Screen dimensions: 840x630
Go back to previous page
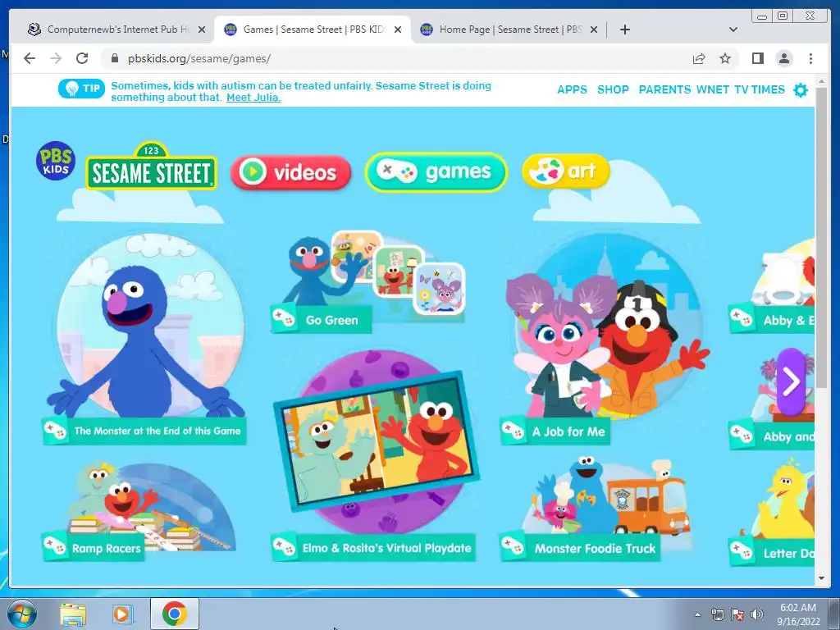(30, 58)
